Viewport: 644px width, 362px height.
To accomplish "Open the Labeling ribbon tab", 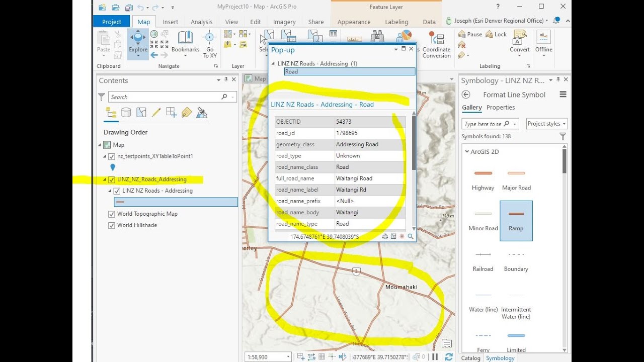I will 396,22.
